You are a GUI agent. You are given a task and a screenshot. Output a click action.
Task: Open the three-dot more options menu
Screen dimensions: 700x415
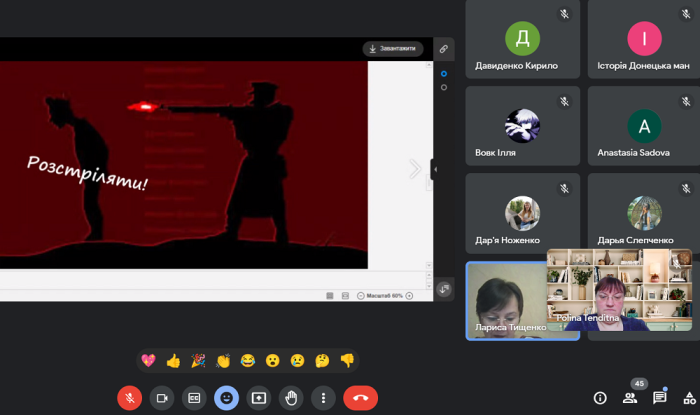(x=323, y=397)
